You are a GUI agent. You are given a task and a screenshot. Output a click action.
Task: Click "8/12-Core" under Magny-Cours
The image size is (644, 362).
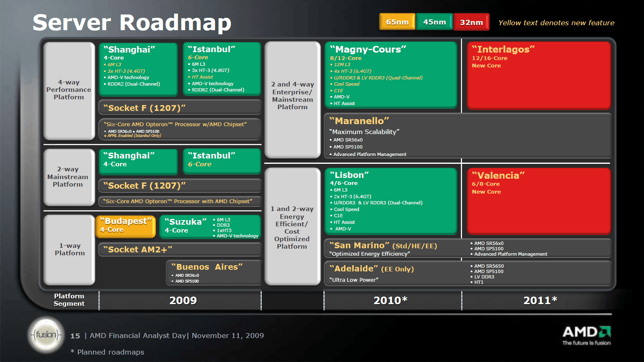[345, 58]
